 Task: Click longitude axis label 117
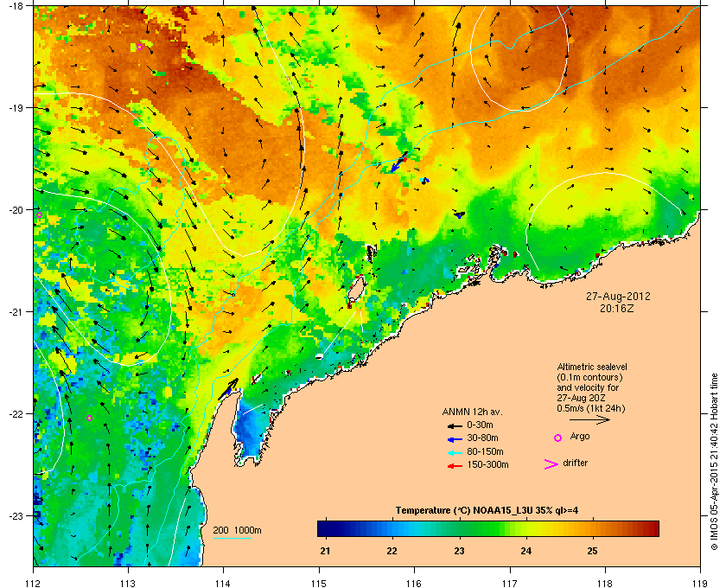[x=509, y=584]
